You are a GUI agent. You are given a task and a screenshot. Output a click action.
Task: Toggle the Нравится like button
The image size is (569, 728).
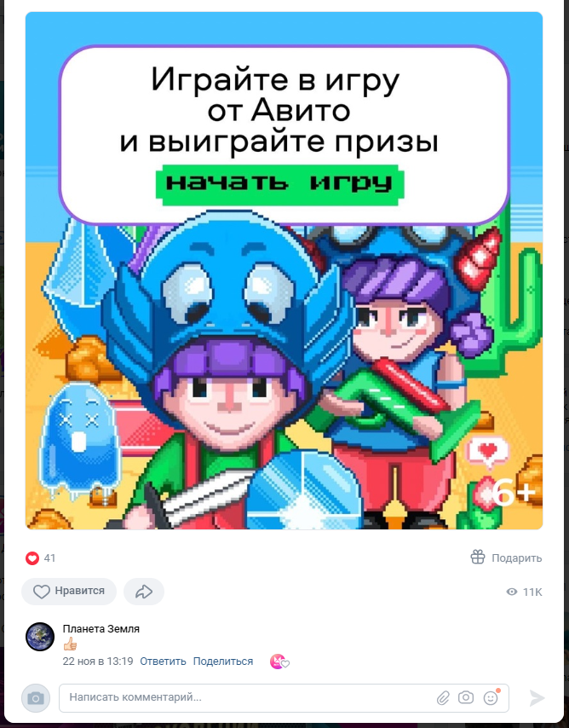click(69, 592)
